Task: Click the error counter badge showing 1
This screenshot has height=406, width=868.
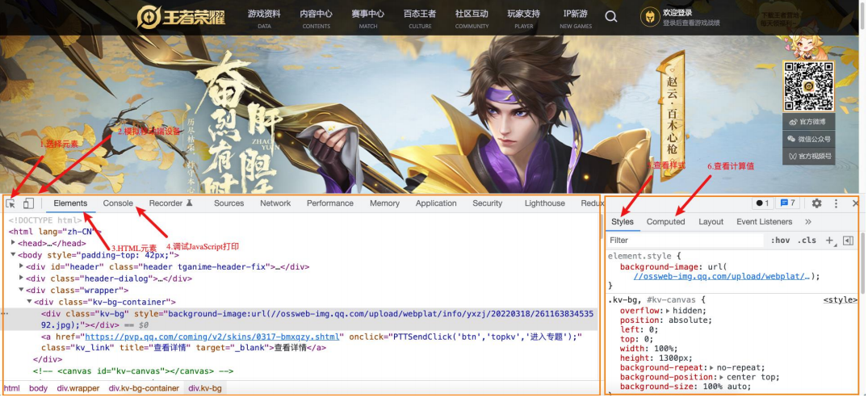Action: tap(762, 203)
